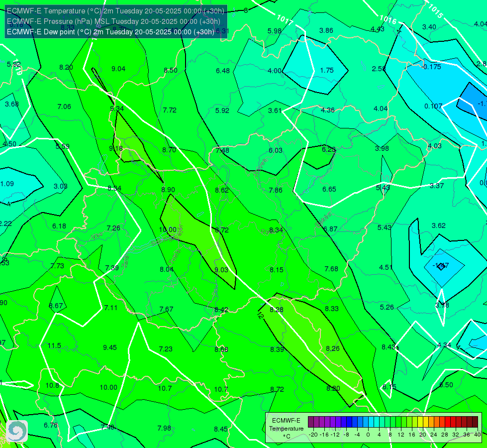Viewport: 487px width, 448px height.
Task: Click the 3.98 temperature value
Action: click(x=382, y=149)
